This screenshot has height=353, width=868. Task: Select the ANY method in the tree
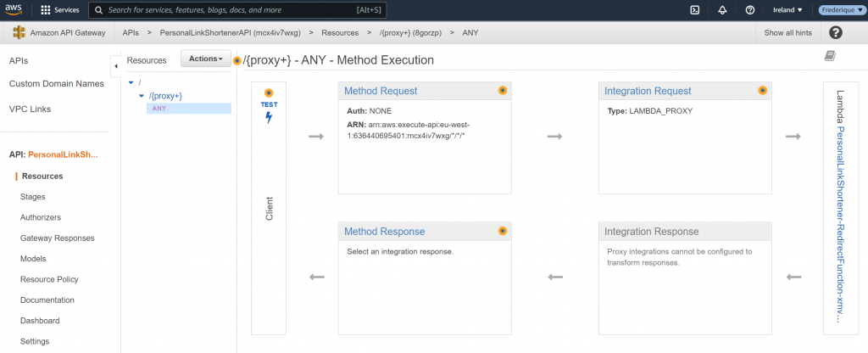(159, 109)
